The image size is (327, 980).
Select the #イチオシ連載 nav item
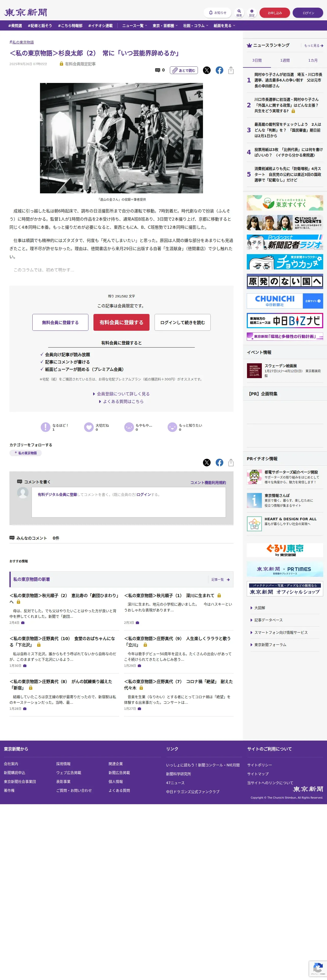click(x=101, y=26)
